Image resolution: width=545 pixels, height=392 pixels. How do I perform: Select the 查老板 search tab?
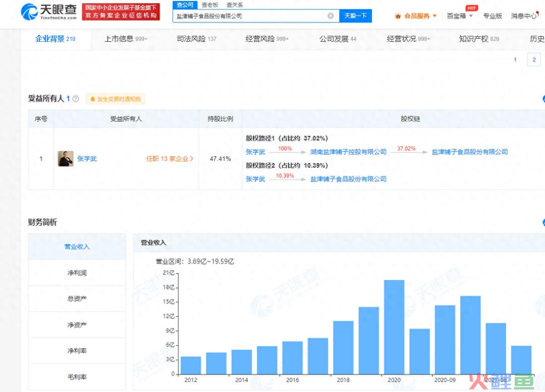click(x=210, y=5)
